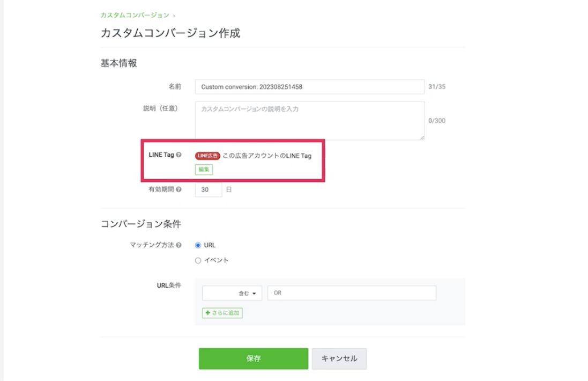Click the description textarea resize handle
Image resolution: width=588 pixels, height=381 pixels.
(x=422, y=138)
